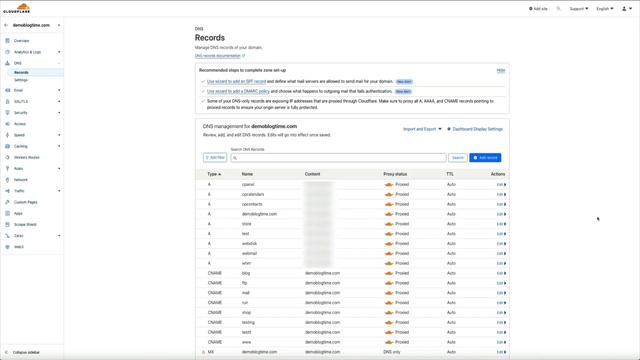Expand the Speed sidebar section

59,135
